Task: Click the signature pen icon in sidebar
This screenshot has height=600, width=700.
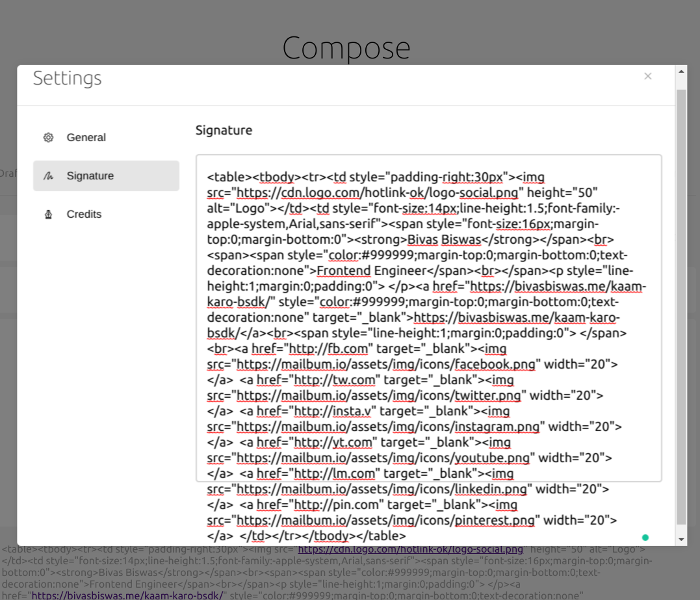Action: tap(48, 176)
